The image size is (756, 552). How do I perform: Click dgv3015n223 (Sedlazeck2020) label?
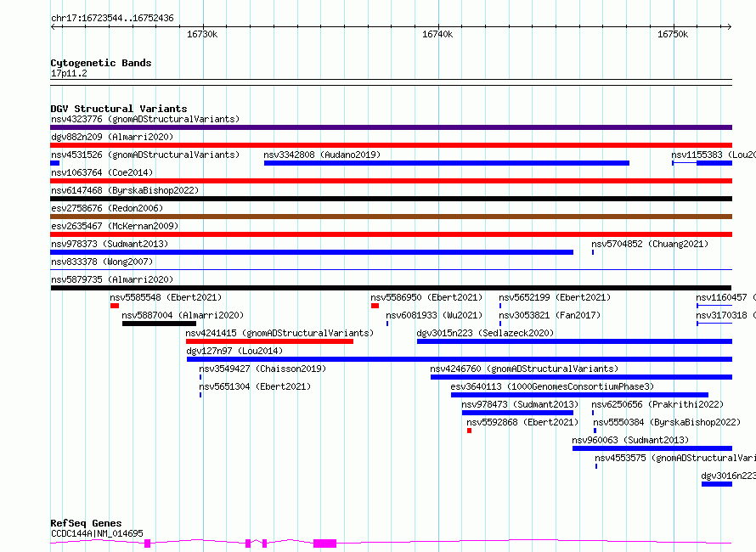485,333
